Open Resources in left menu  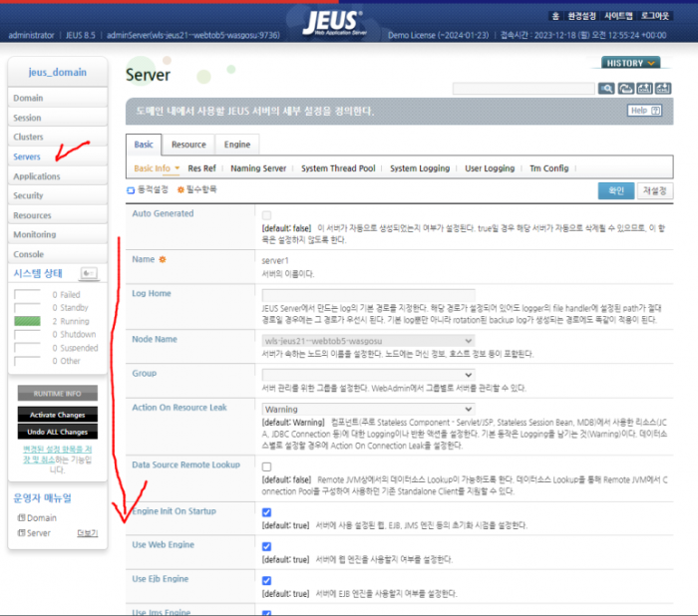(x=58, y=215)
